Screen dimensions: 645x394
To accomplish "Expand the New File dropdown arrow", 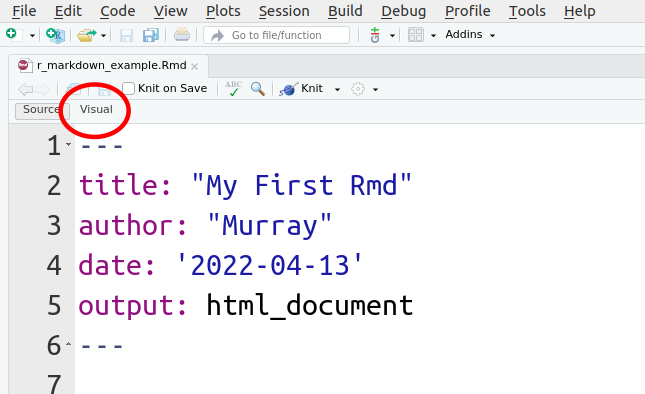I will [x=32, y=36].
